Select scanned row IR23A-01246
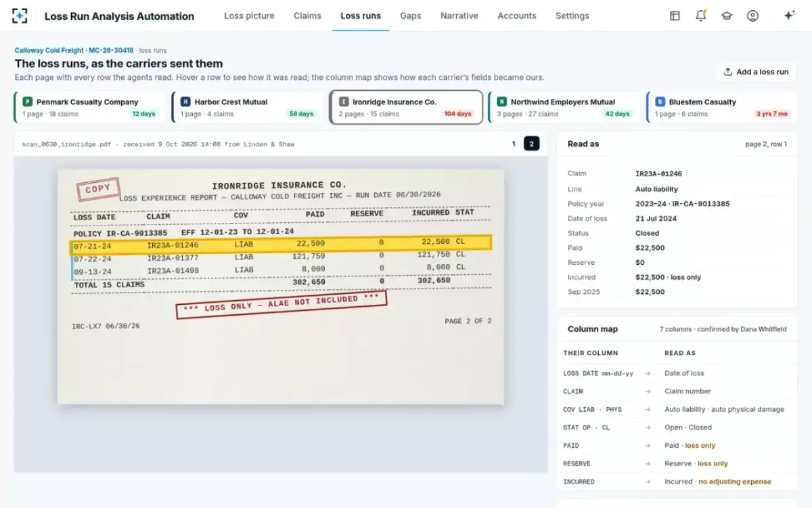 tap(281, 243)
